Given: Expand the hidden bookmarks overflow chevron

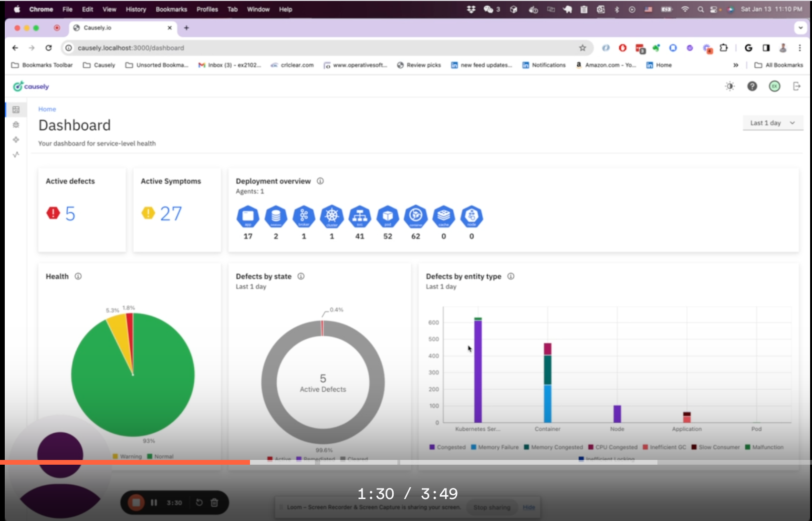Looking at the screenshot, I should click(736, 65).
